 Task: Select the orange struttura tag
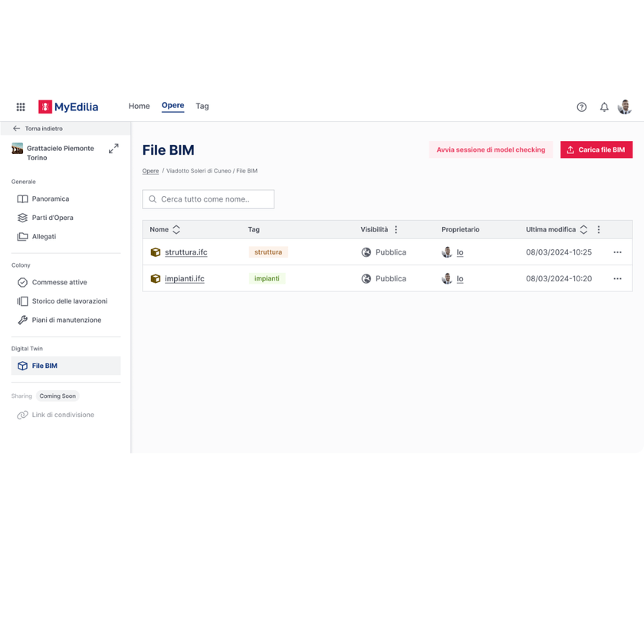pyautogui.click(x=268, y=252)
